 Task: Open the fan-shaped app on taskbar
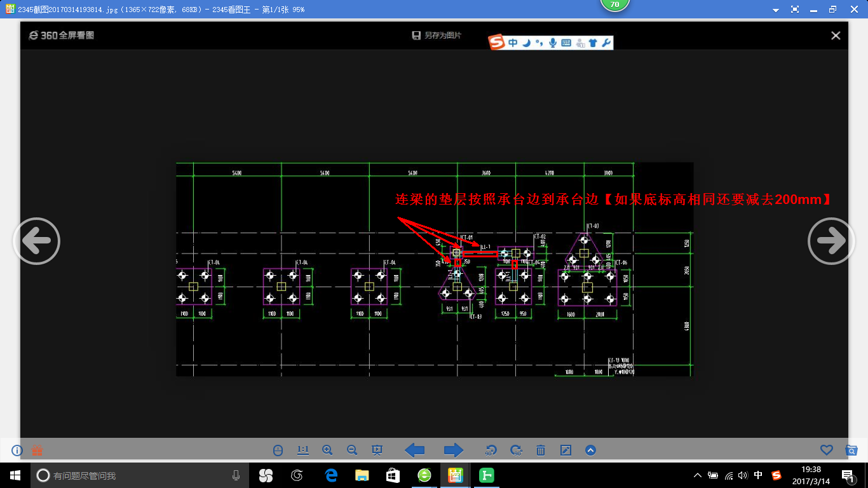pyautogui.click(x=266, y=475)
